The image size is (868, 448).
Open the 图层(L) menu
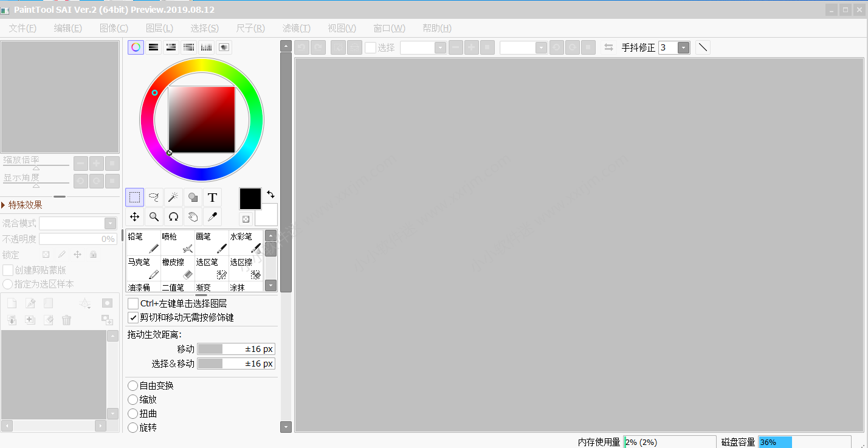(159, 28)
